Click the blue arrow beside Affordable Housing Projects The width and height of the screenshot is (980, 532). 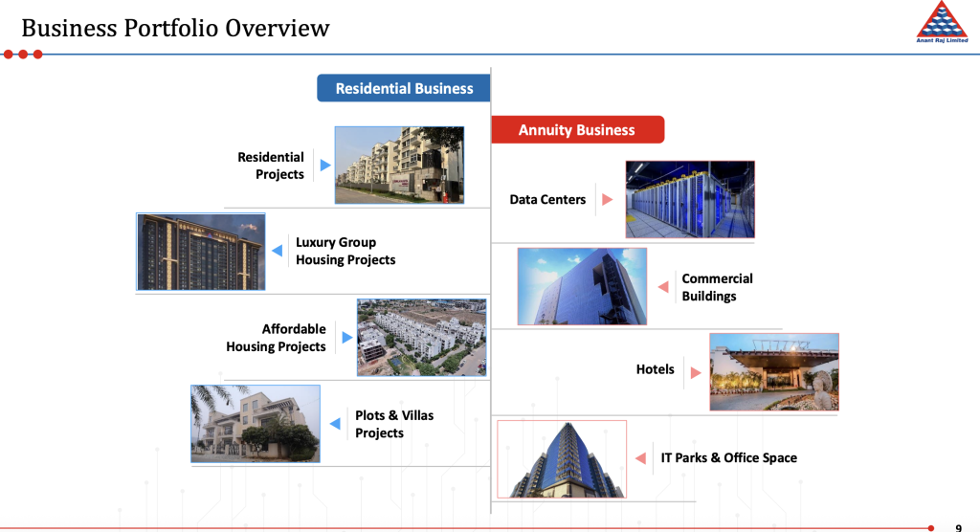346,338
